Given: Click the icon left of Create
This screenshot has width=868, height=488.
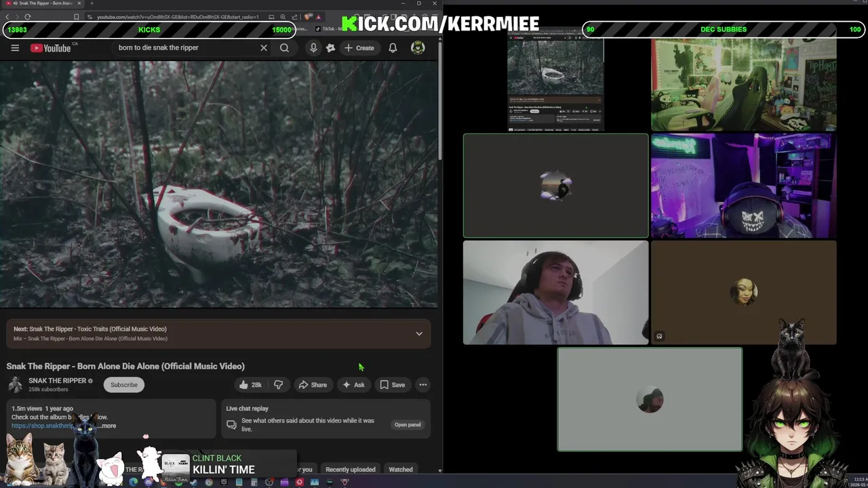Looking at the screenshot, I should point(330,47).
